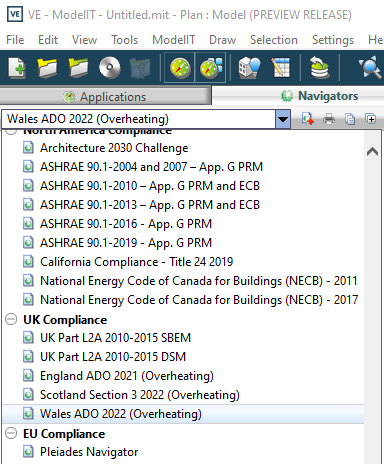Select ASHRAE 90.1-2016 App. G PRM

[126, 224]
